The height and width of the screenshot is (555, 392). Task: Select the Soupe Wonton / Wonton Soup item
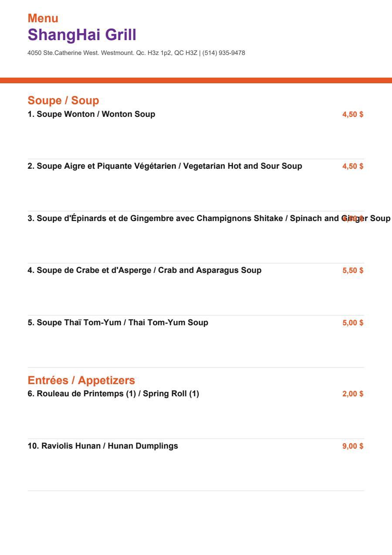91,114
